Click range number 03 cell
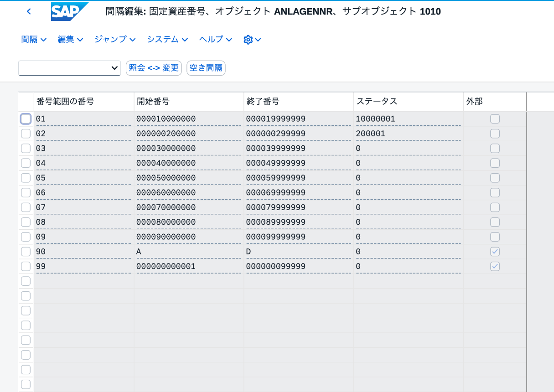This screenshot has width=554, height=392. (83, 148)
